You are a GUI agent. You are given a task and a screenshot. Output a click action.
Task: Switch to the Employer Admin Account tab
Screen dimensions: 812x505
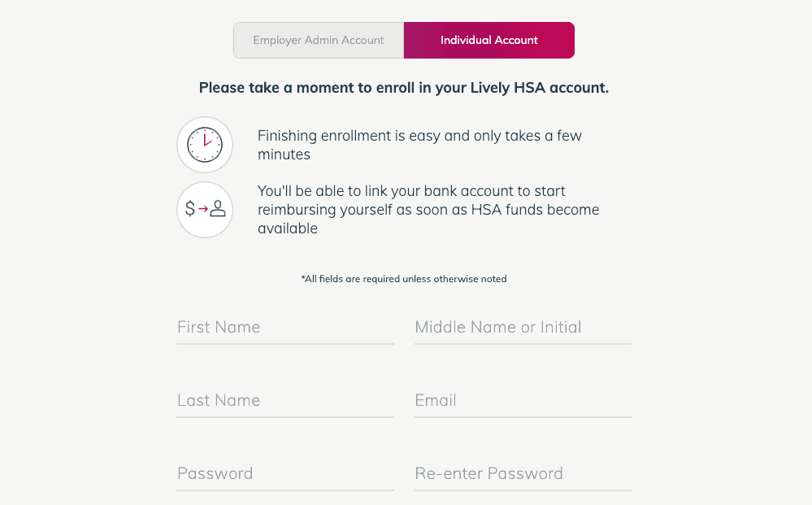[x=319, y=40]
